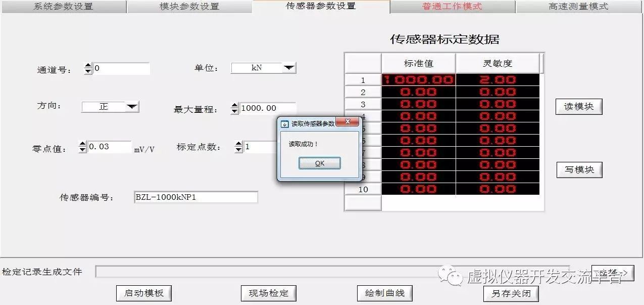
Task: Click row header 2 in calibration table
Action: click(363, 92)
